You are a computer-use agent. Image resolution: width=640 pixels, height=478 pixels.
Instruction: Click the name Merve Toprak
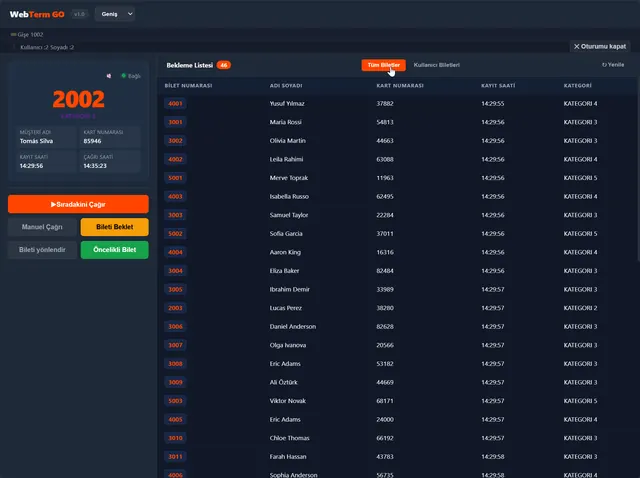(289, 178)
